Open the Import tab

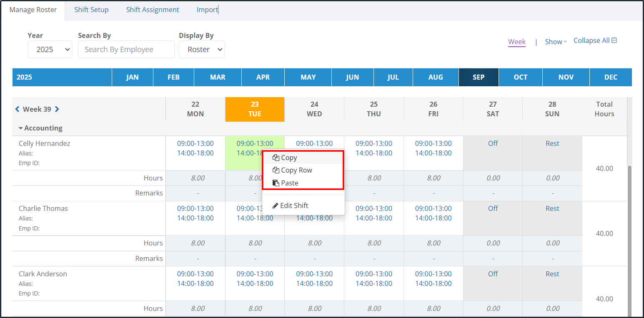[207, 10]
